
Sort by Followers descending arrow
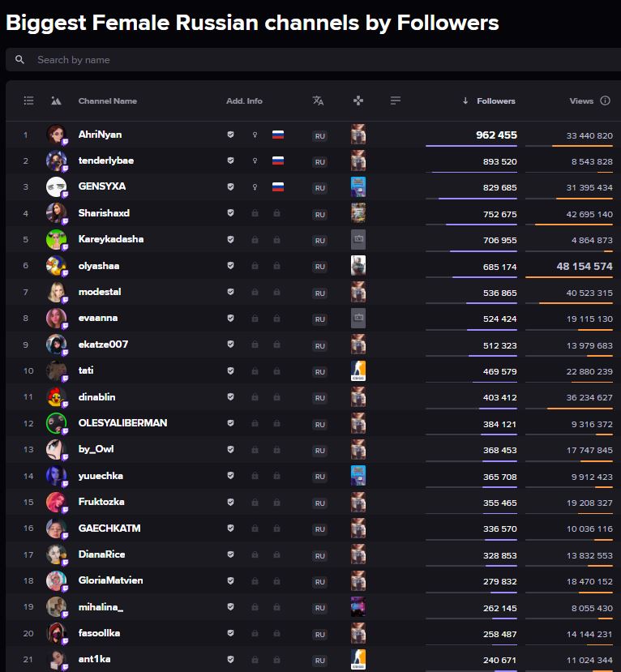465,101
